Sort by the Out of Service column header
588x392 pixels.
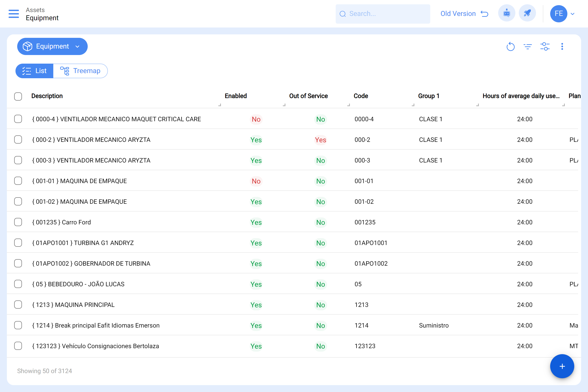tap(308, 96)
